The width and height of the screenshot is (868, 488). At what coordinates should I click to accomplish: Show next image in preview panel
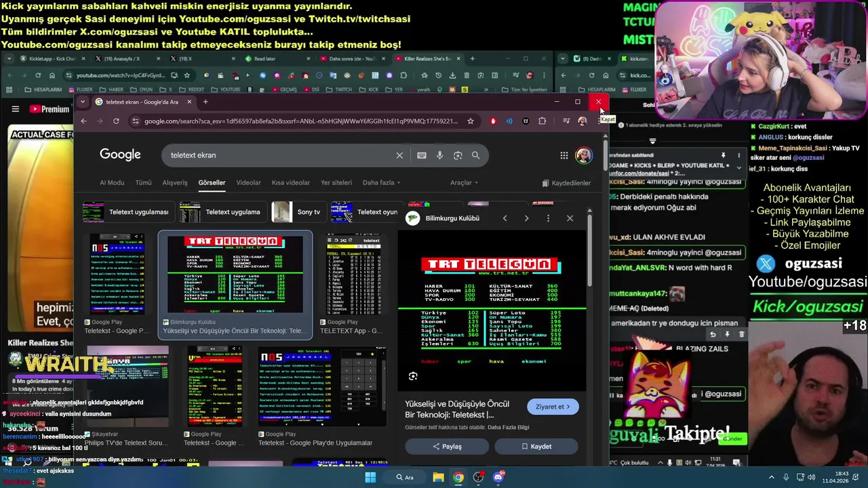(x=526, y=218)
